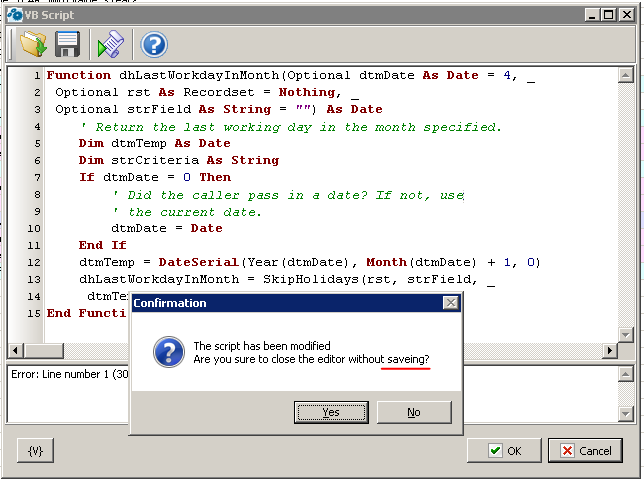Click the Cancel button with red X
This screenshot has height=481, width=644.
(x=586, y=451)
